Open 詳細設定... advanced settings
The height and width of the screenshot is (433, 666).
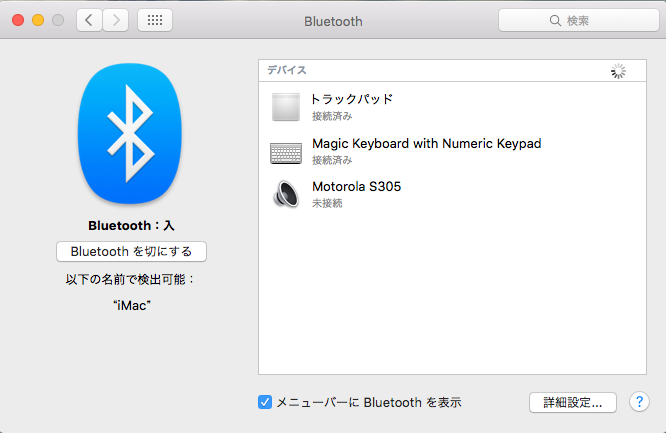(x=573, y=402)
